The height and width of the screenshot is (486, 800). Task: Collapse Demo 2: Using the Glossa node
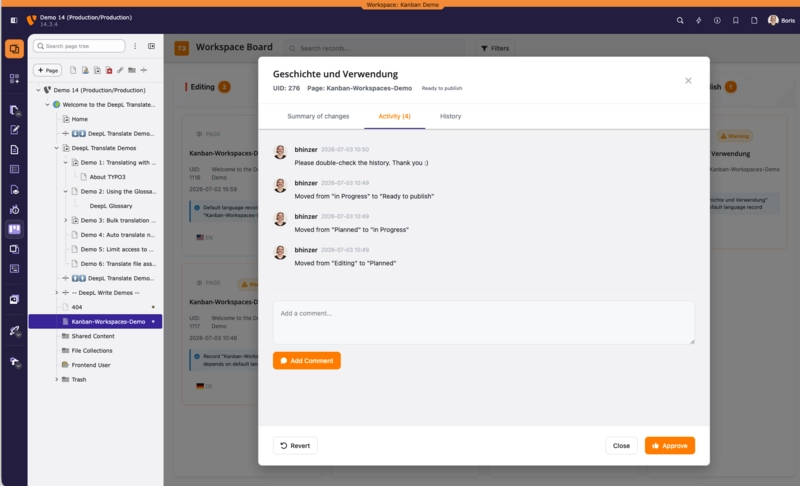[65, 191]
